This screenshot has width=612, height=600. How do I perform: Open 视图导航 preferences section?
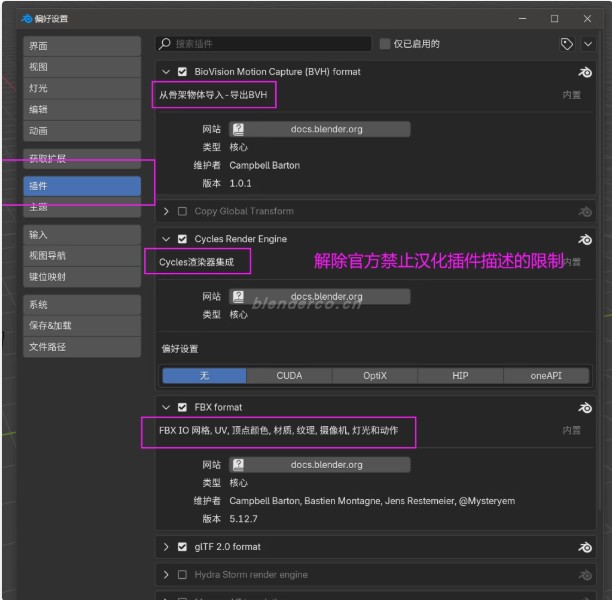[x=82, y=256]
